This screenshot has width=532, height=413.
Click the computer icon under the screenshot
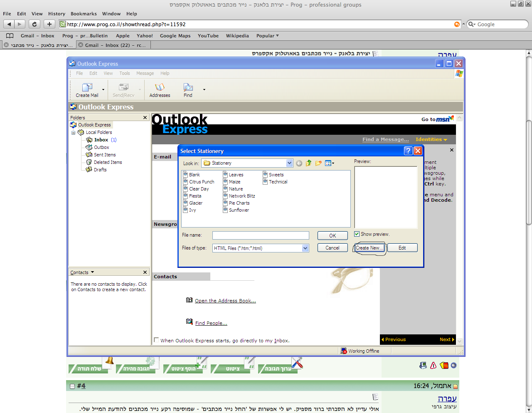click(x=423, y=365)
